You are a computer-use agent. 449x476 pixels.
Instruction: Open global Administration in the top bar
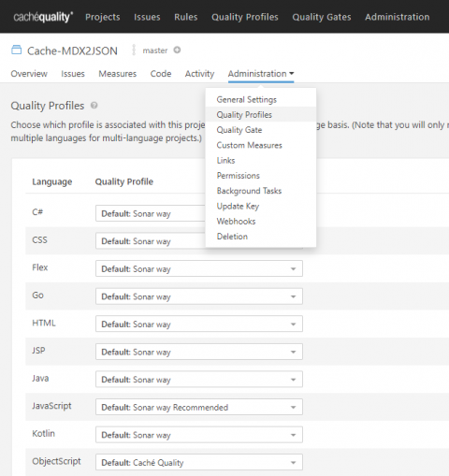pyautogui.click(x=398, y=17)
